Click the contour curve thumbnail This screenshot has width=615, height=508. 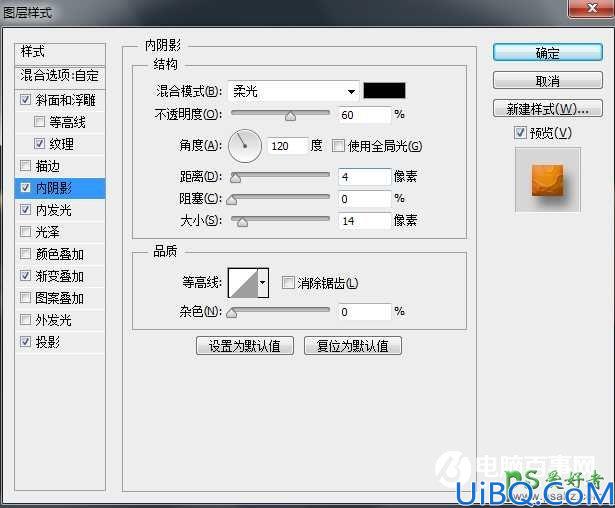click(243, 282)
